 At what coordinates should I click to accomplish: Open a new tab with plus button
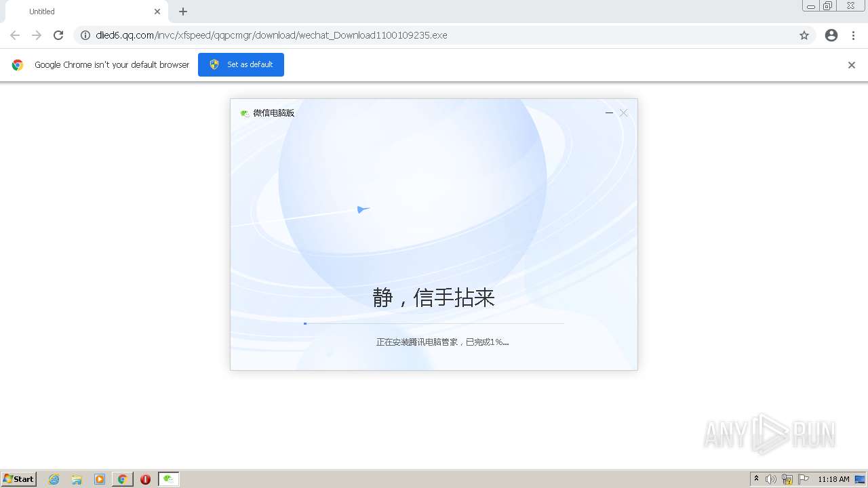[183, 12]
